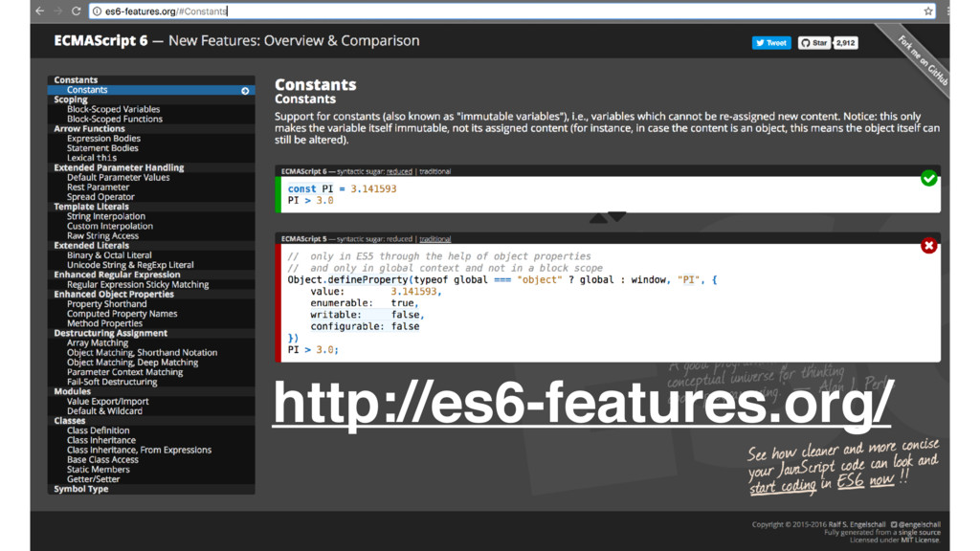980x551 pixels.
Task: Open Static Members in the sidebar
Action: tap(99, 469)
